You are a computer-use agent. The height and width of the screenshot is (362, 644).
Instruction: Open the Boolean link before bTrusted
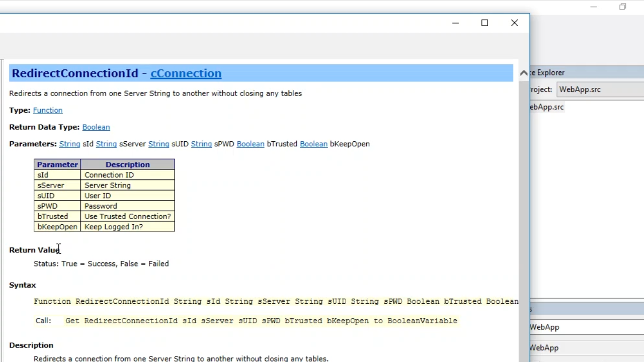(250, 144)
